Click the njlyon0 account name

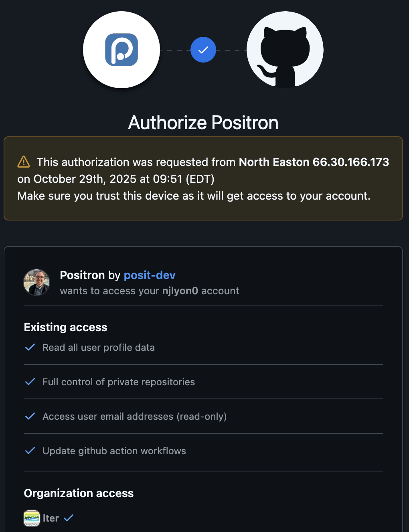coord(180,291)
